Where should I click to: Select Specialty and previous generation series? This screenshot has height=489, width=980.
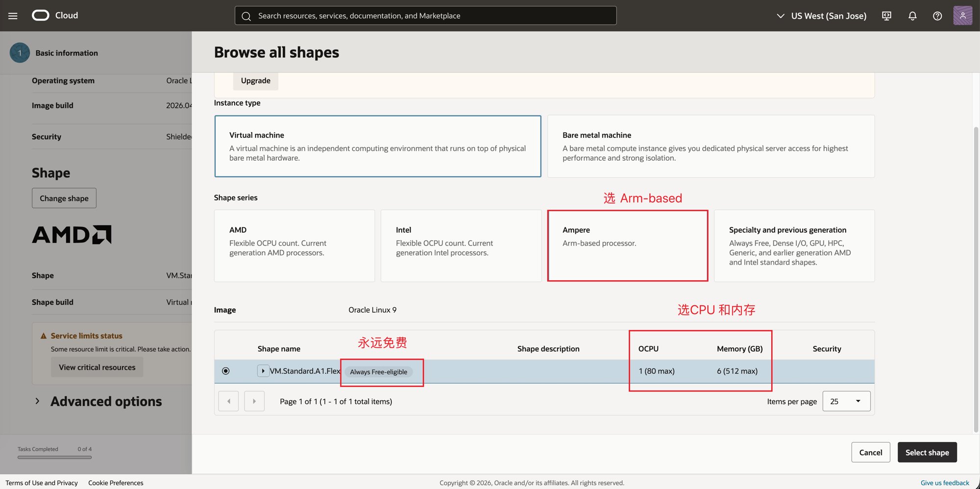tap(794, 245)
